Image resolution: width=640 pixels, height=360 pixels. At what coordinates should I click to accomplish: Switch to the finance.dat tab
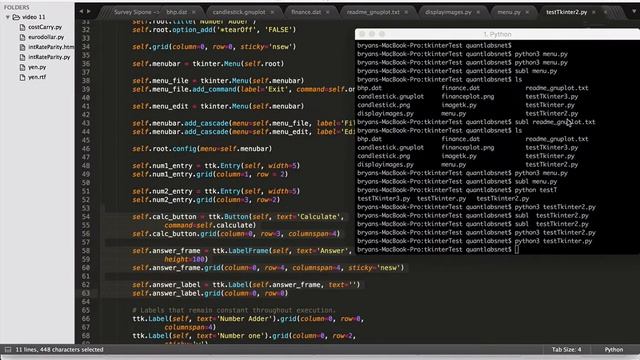tap(306, 12)
